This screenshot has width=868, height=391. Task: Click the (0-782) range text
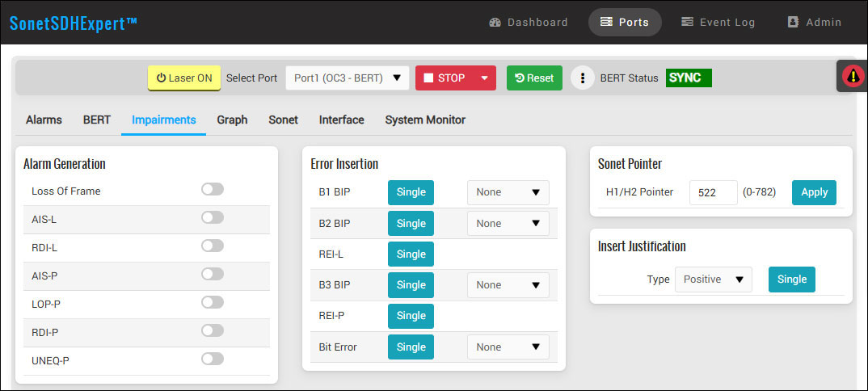pos(759,192)
